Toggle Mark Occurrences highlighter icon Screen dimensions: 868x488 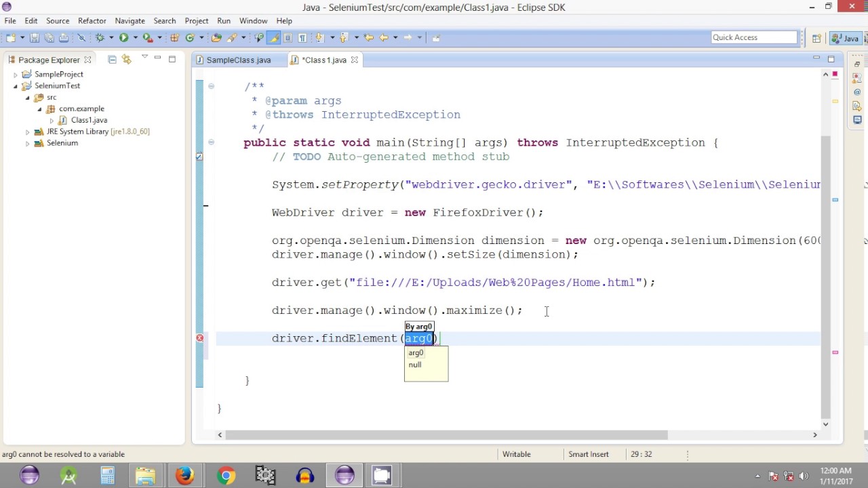click(x=275, y=38)
